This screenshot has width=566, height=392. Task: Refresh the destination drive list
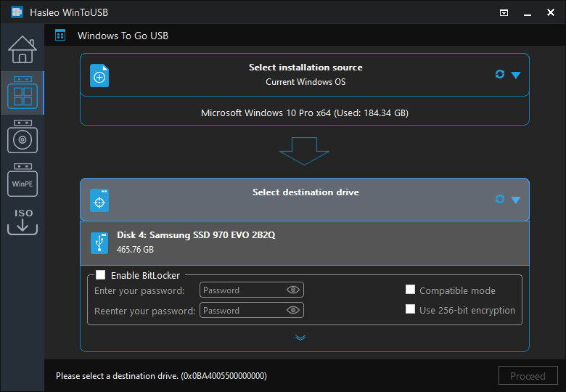point(499,199)
